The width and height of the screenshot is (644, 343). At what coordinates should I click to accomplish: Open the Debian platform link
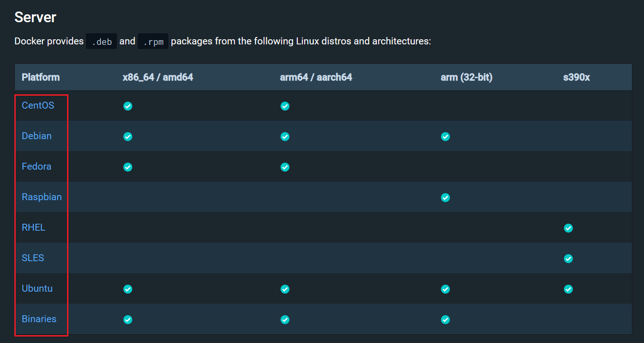[x=37, y=136]
